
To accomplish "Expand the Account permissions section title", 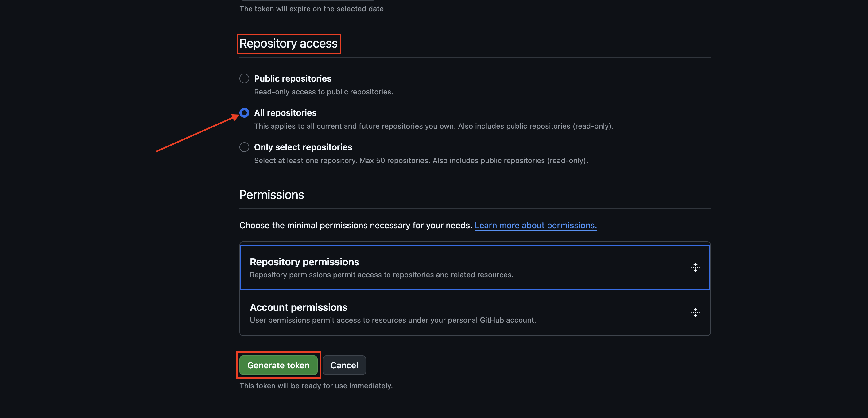I will (x=299, y=307).
